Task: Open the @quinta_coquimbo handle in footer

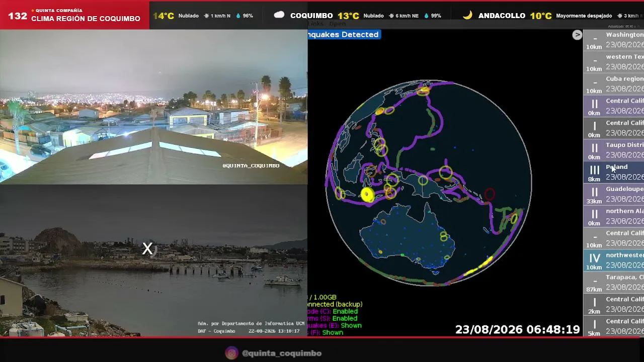Action: tap(282, 353)
